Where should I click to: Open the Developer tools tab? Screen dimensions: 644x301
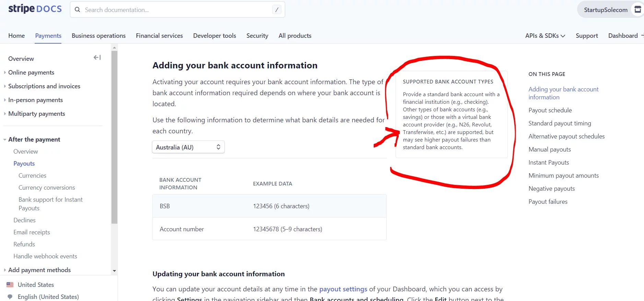click(x=214, y=36)
